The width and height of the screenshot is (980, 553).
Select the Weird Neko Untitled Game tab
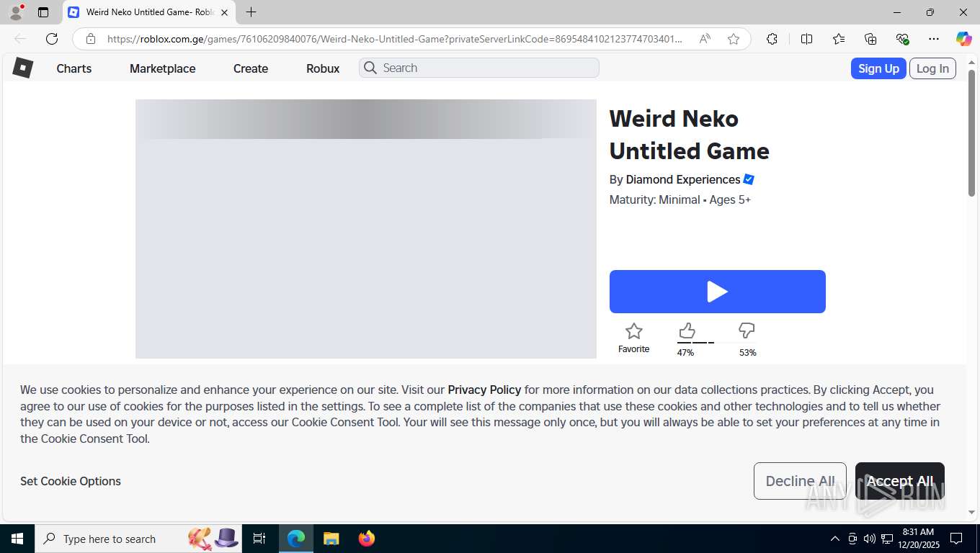click(149, 12)
